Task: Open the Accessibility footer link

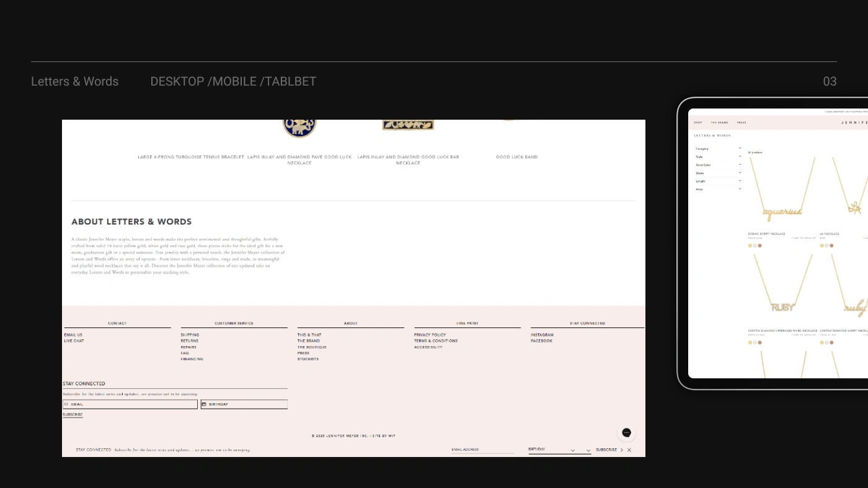Action: pos(428,347)
